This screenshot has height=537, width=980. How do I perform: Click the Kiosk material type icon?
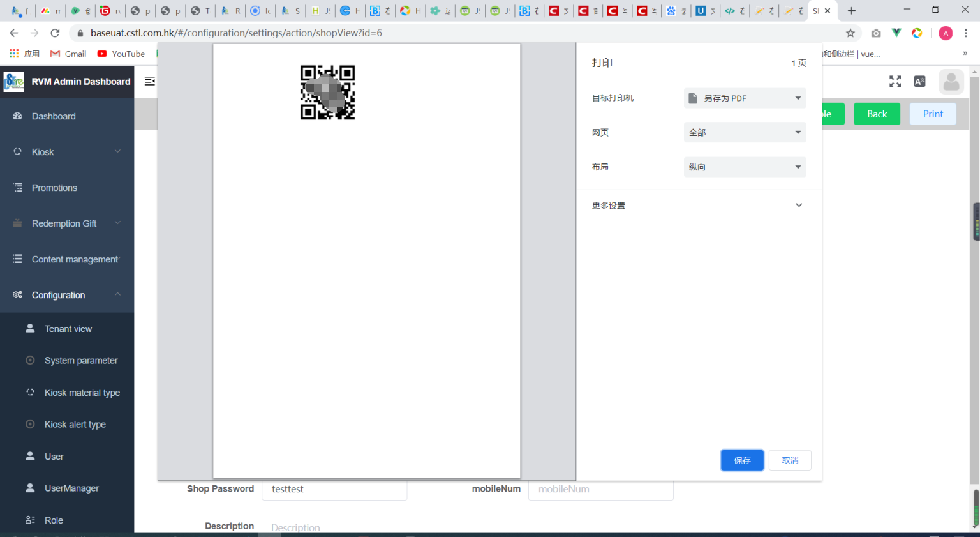pyautogui.click(x=30, y=392)
